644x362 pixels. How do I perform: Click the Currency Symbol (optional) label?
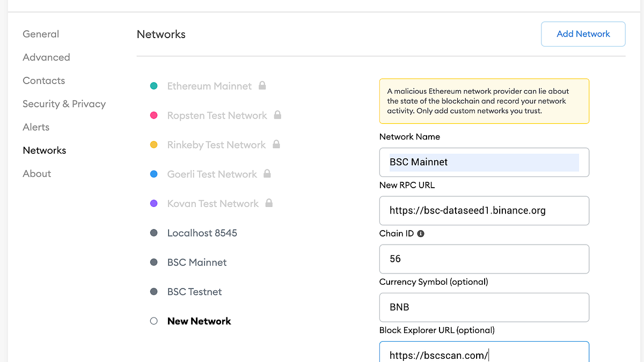434,282
